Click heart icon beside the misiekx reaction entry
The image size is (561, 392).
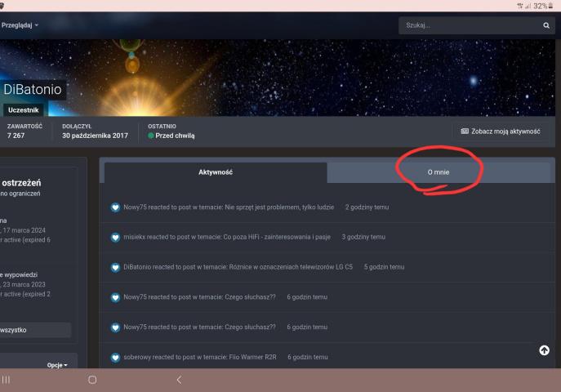[x=116, y=238]
